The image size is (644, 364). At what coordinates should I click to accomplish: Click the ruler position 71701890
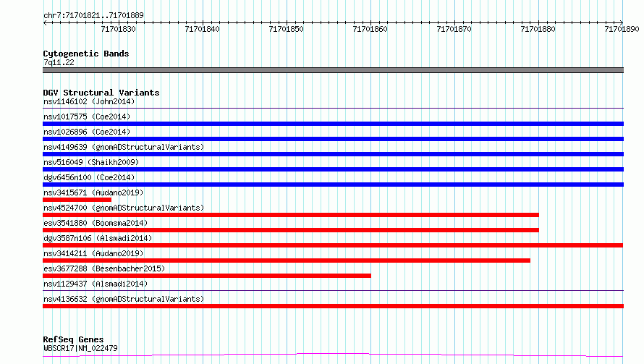point(622,29)
